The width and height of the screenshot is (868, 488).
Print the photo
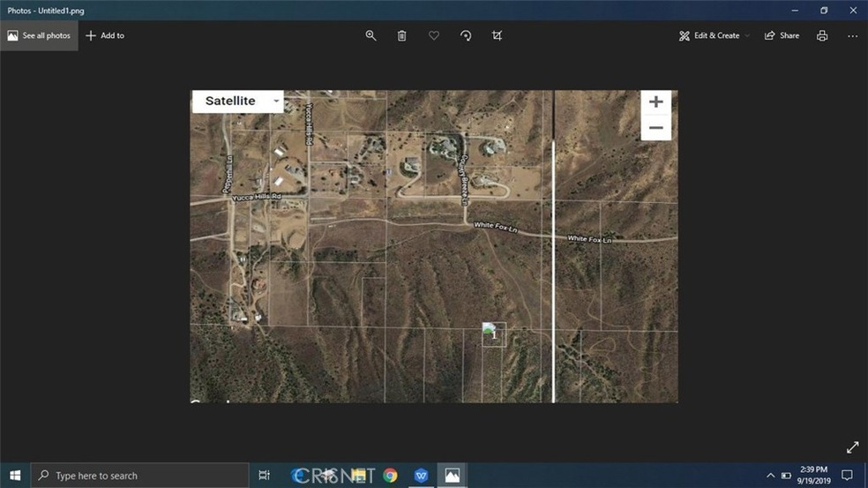tap(822, 35)
